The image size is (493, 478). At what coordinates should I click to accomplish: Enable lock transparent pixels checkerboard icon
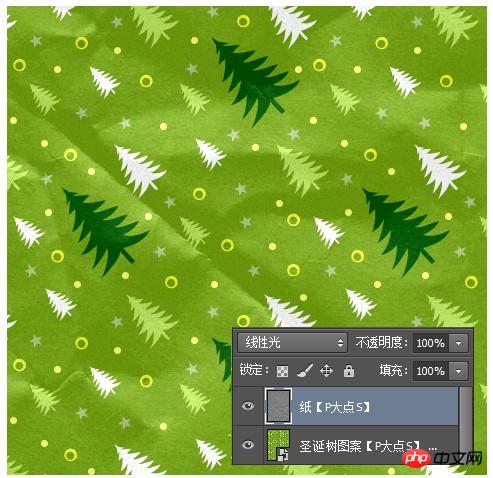tap(282, 371)
